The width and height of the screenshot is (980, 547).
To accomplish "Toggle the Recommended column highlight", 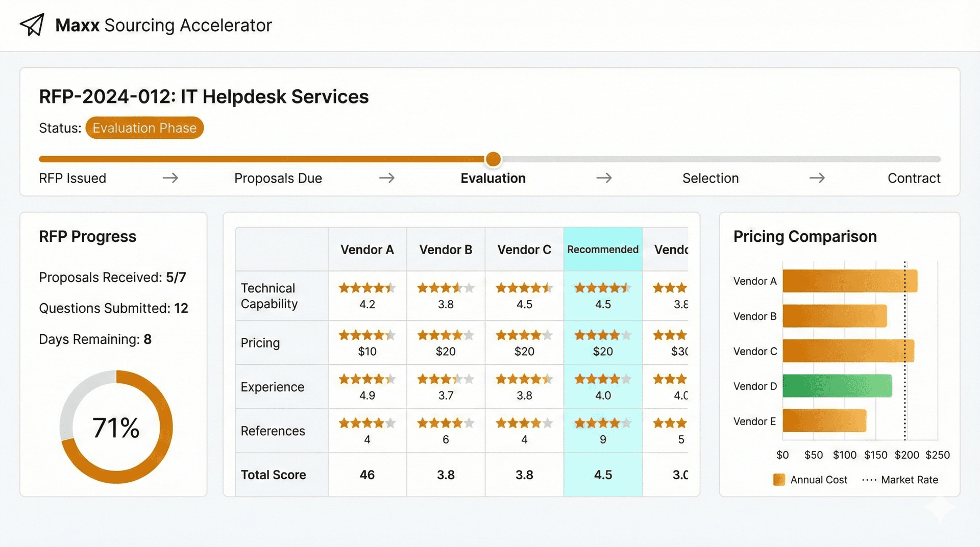I will point(603,250).
